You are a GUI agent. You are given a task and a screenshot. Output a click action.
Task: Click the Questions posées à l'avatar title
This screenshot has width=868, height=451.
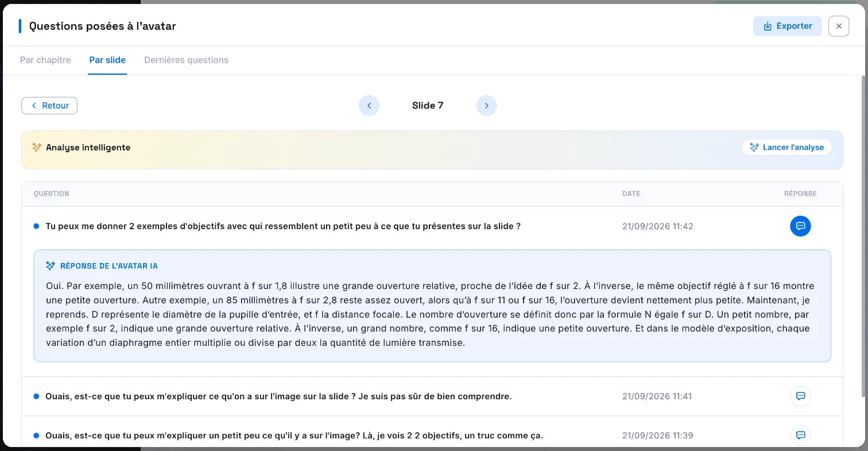point(103,26)
